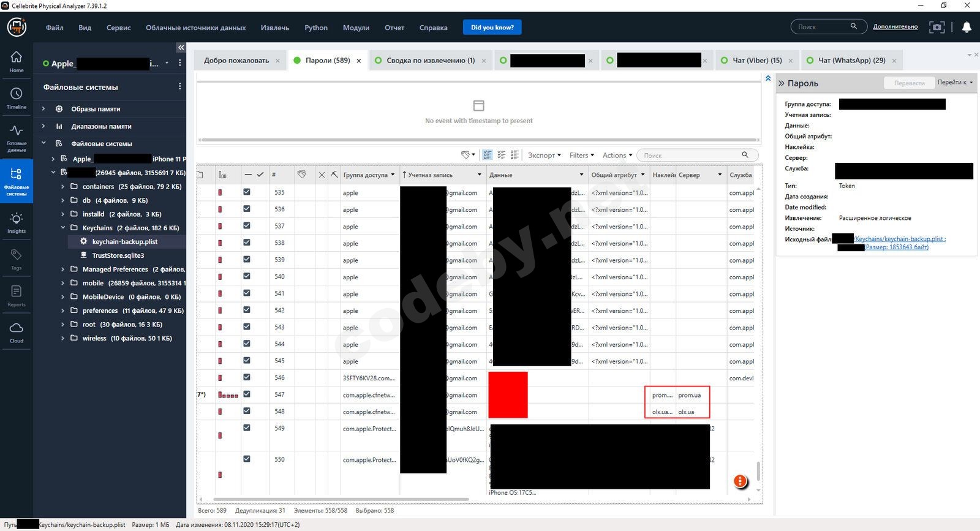Open the keychain-backup.plist source file link
The image size is (980, 531).
tap(900, 239)
